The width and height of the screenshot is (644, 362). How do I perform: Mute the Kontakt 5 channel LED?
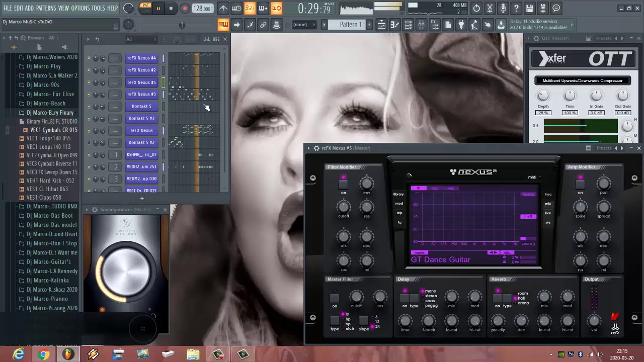pyautogui.click(x=89, y=106)
